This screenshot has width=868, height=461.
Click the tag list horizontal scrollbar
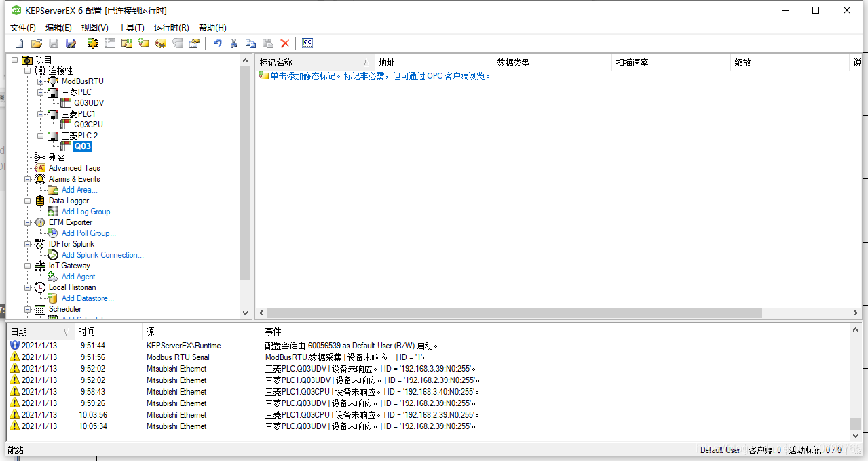point(514,313)
